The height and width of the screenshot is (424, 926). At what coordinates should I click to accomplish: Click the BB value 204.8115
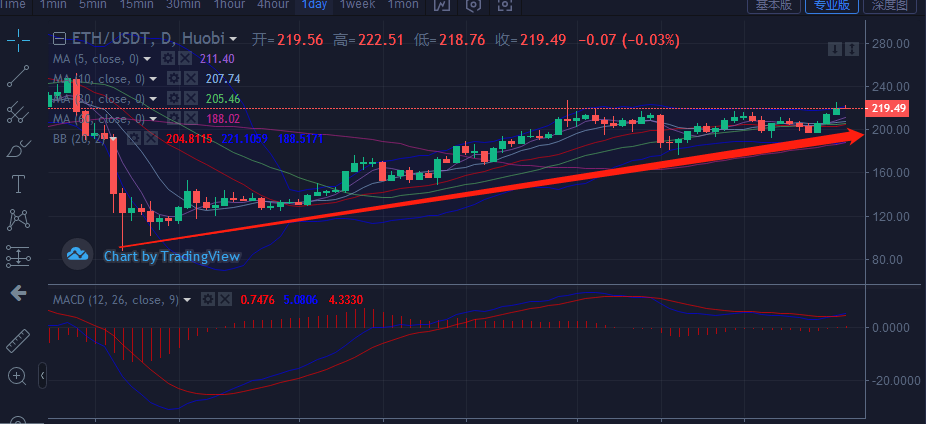coord(189,139)
